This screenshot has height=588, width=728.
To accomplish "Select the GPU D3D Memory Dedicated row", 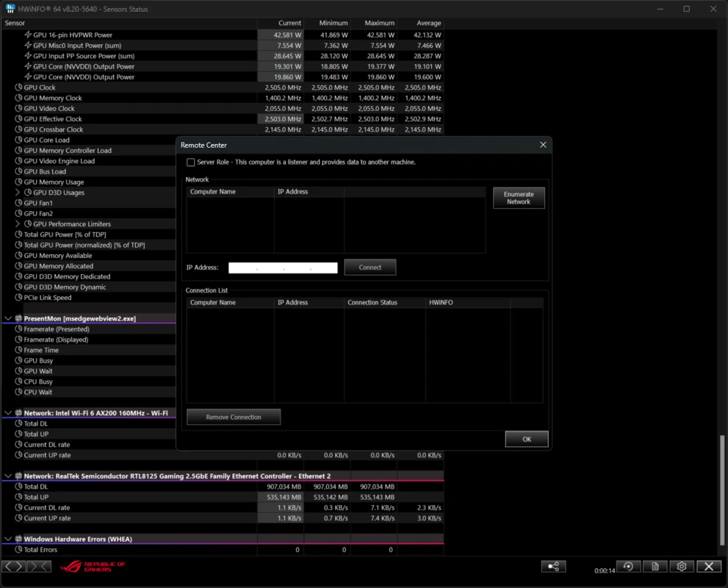I will pyautogui.click(x=89, y=276).
